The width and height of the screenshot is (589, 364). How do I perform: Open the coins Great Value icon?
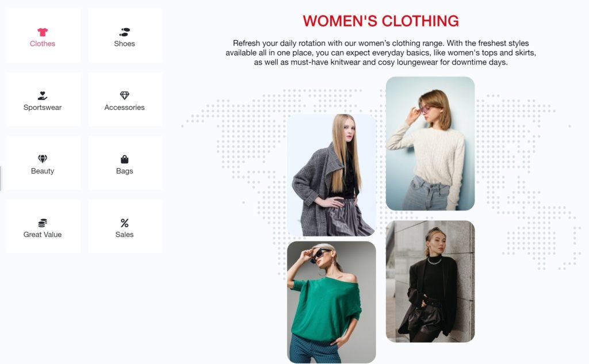(x=43, y=223)
